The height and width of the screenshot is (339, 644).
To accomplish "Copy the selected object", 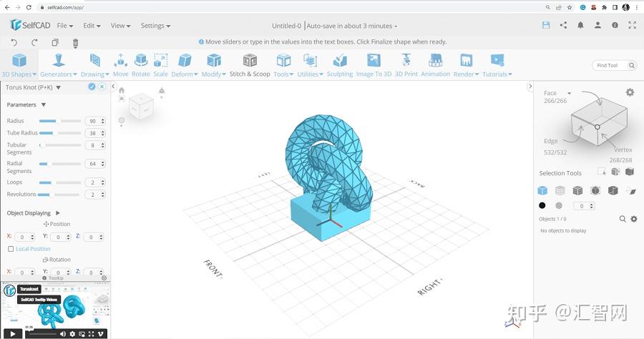I will point(55,42).
